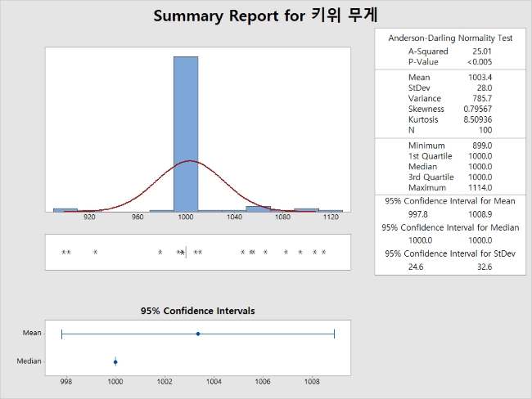The width and height of the screenshot is (532, 399).
Task: Select the small histogram bar near 1060
Action: 258,208
